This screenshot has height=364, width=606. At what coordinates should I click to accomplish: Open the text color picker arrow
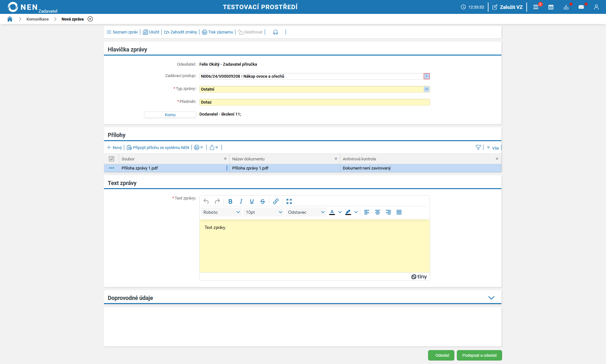click(x=340, y=212)
